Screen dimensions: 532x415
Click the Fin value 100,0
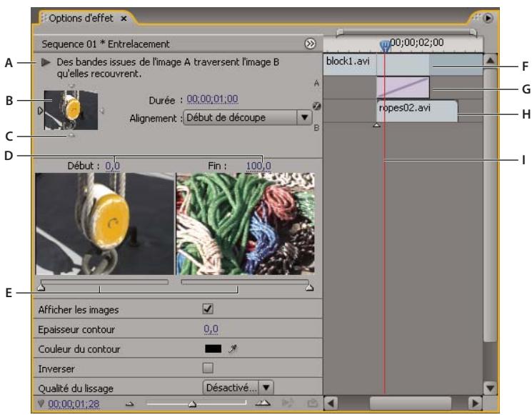pyautogui.click(x=259, y=166)
